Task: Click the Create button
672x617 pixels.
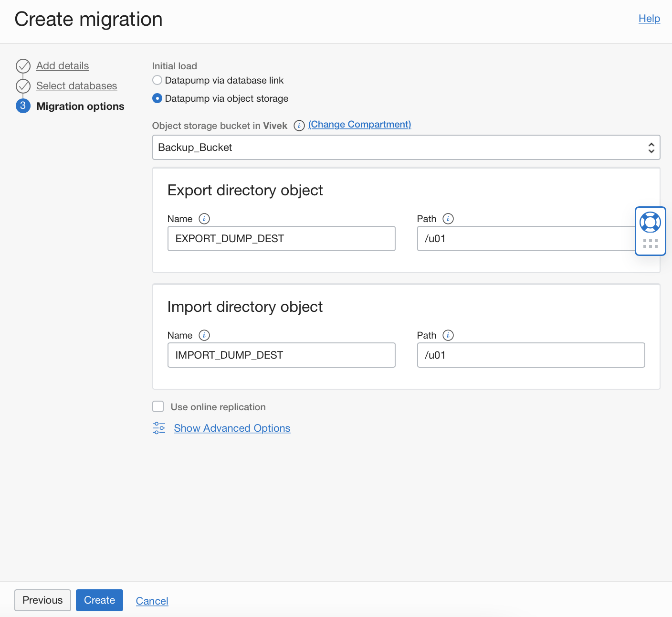Action: (x=99, y=600)
